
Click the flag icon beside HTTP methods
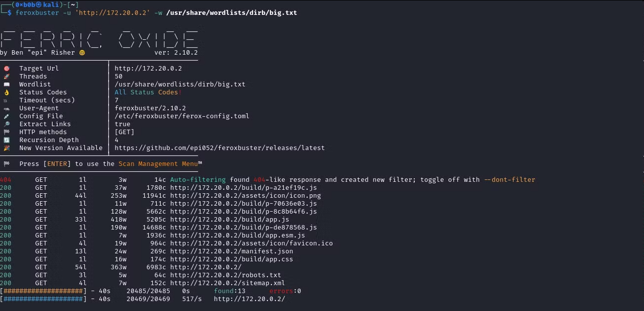pos(6,132)
